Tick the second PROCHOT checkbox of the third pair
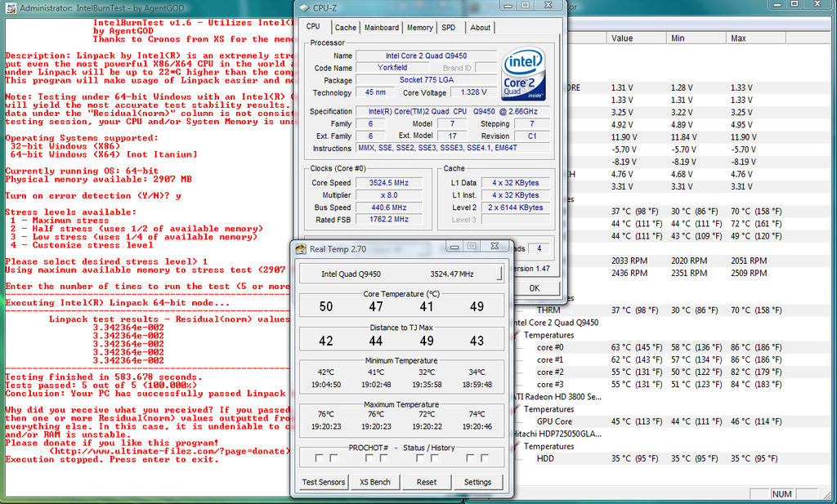 435,458
